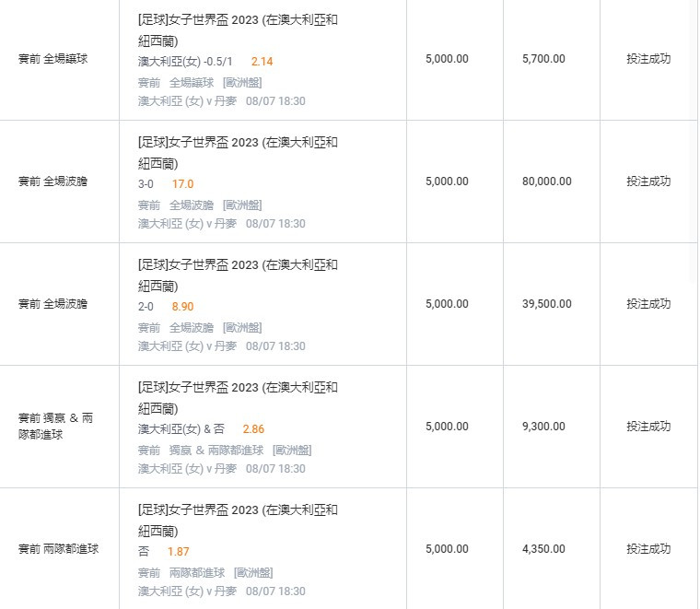700x609 pixels.
Task: Click the 3-0 correct score selection
Action: pos(146,184)
